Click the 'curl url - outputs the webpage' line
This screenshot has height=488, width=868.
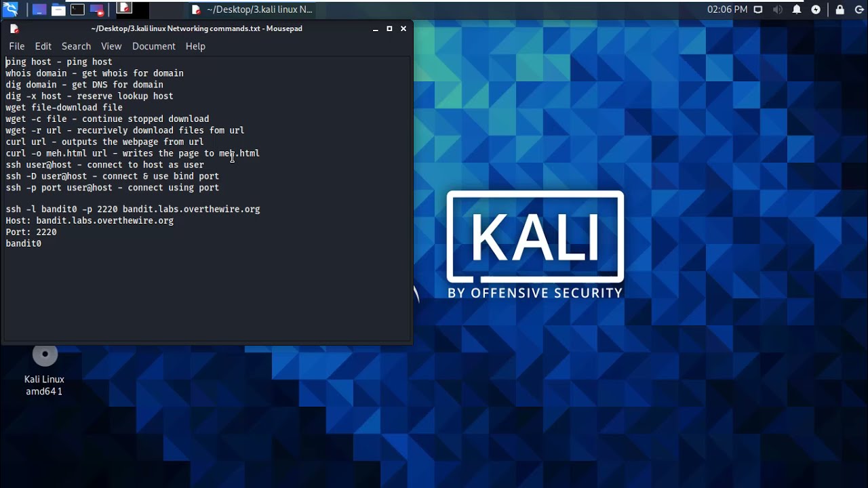(104, 142)
